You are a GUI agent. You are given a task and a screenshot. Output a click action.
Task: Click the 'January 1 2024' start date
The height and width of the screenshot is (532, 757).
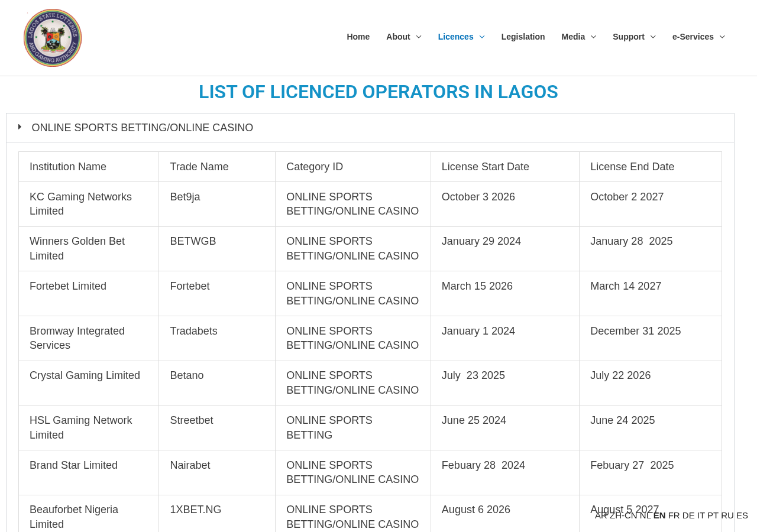pos(478,331)
